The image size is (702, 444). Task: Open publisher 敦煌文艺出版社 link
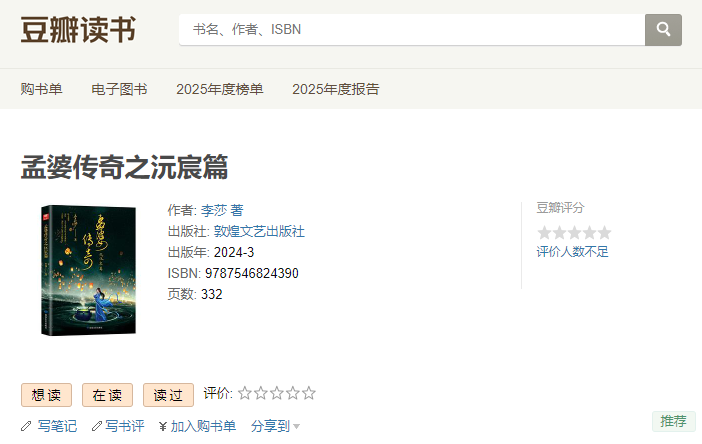(259, 231)
